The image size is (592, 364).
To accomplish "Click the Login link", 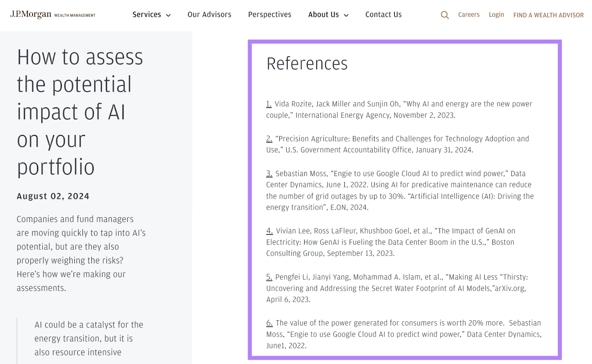I will (496, 15).
